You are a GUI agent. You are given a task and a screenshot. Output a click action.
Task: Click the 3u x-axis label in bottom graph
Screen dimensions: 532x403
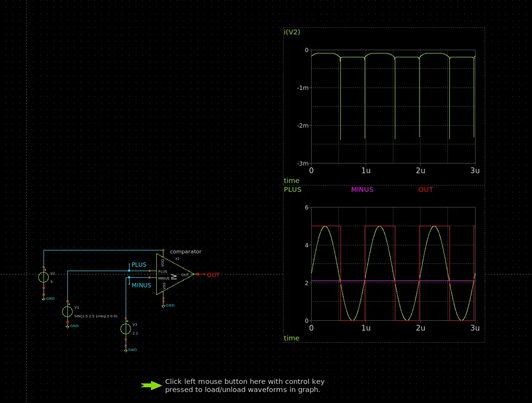(475, 328)
